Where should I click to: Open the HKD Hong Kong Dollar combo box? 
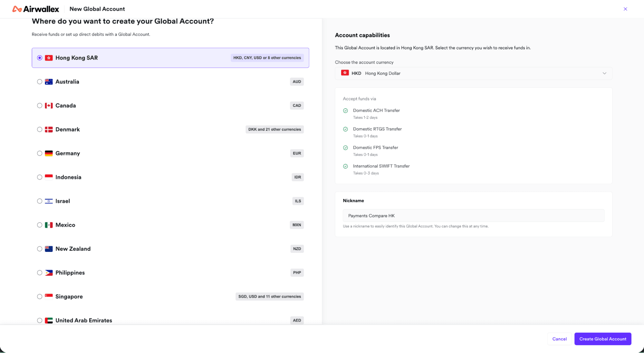pos(473,73)
